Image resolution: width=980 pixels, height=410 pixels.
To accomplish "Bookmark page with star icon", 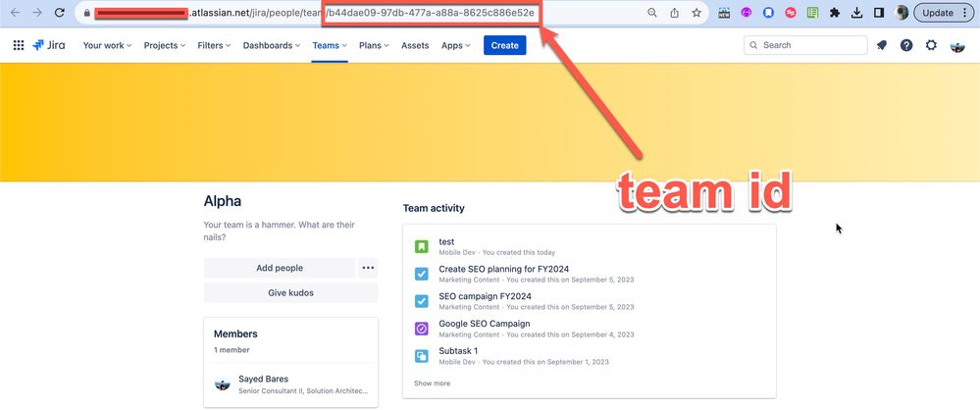I will tap(696, 13).
